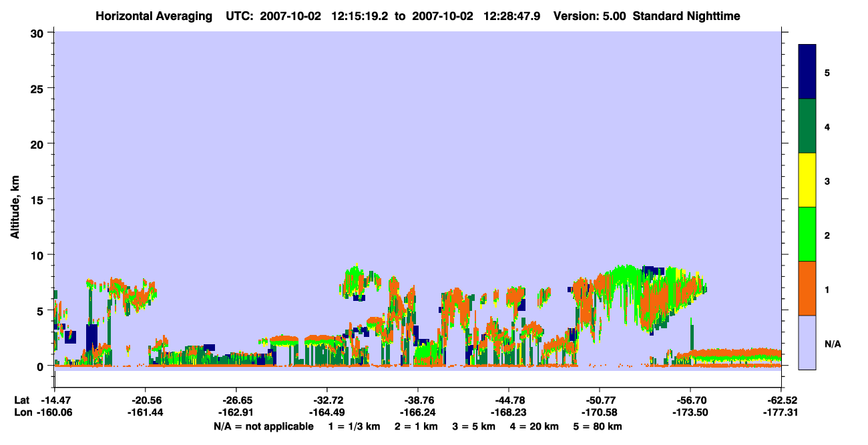This screenshot has height=445, width=868.
Task: Click the longitude value -173.50
Action: [x=690, y=413]
